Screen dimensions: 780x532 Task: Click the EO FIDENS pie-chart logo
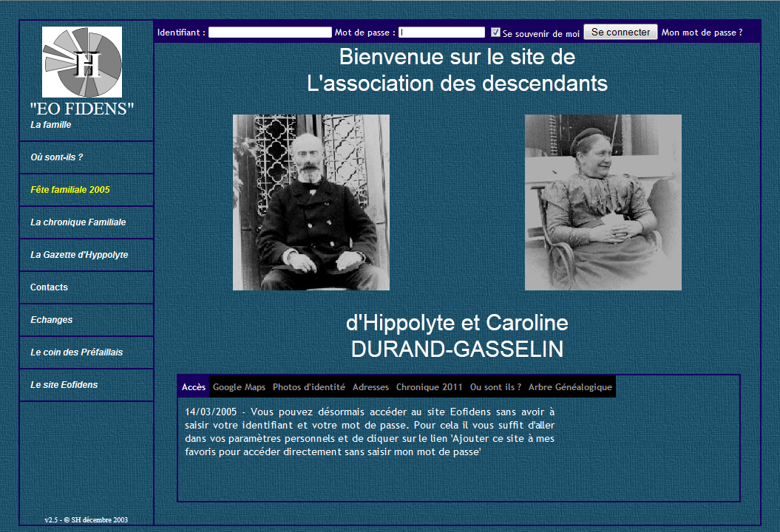[82, 61]
